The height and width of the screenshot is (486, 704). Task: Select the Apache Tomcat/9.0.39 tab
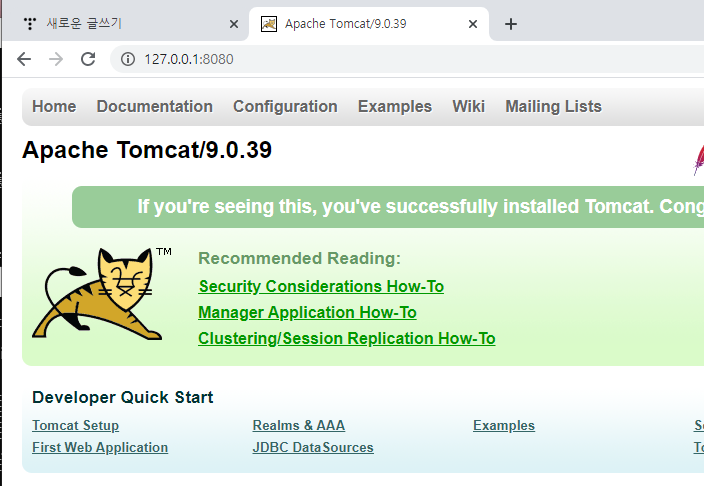pyautogui.click(x=369, y=24)
